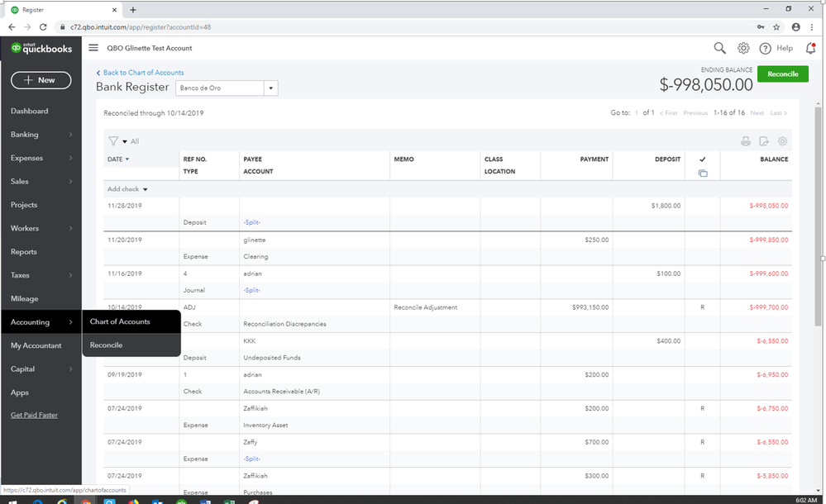Viewport: 826px width, 504px height.
Task: Select Chart of Accounts in the flyout menu
Action: coord(120,321)
